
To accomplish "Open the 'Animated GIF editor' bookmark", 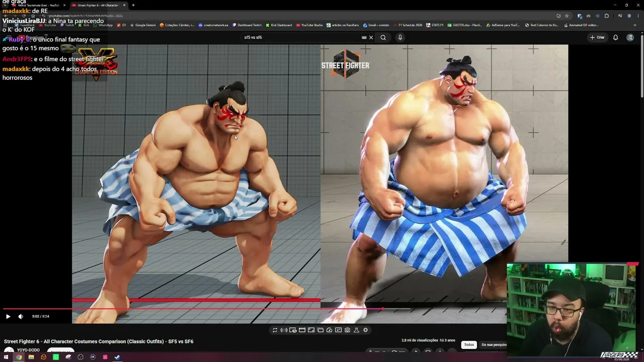I will [x=581, y=25].
